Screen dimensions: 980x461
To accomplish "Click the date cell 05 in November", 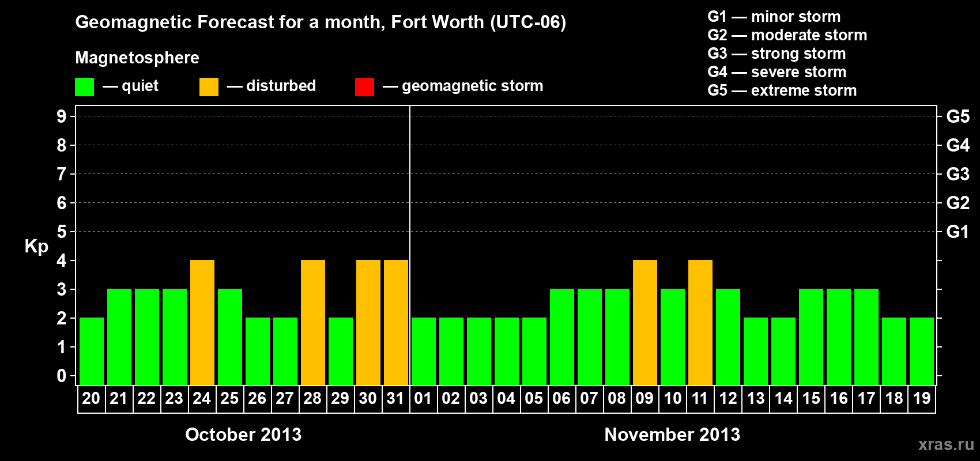I will pos(534,399).
